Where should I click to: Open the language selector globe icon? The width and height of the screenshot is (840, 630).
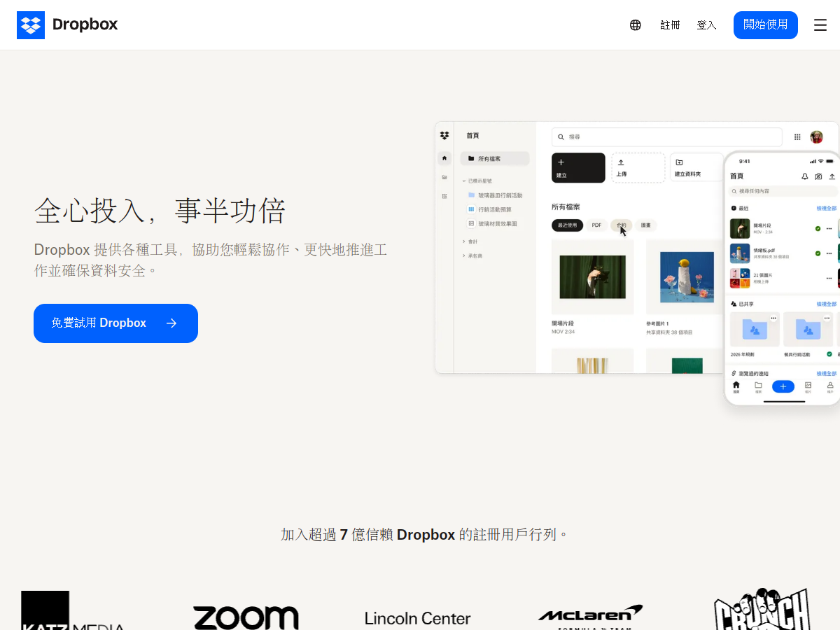coord(636,25)
